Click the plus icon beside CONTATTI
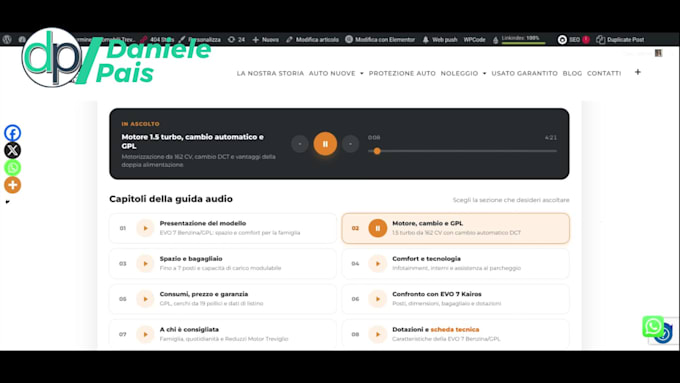This screenshot has height=383, width=680. click(638, 72)
